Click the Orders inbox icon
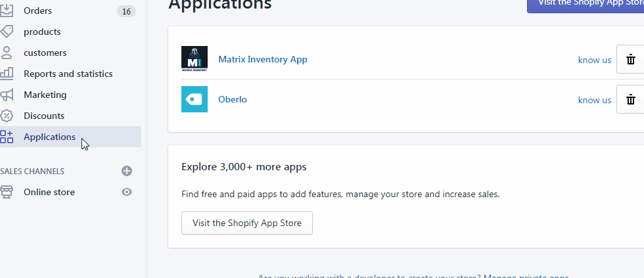This screenshot has height=278, width=644. click(x=6, y=11)
